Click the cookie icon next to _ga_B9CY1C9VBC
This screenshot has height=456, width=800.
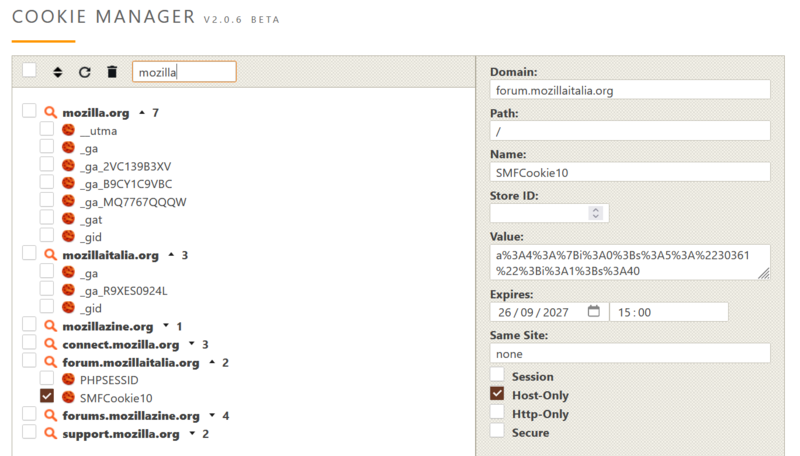pos(68,183)
